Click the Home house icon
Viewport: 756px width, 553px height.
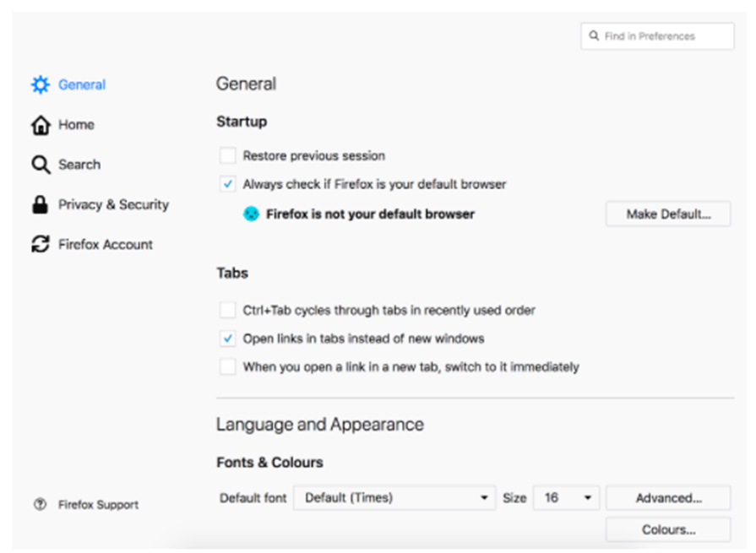point(40,125)
